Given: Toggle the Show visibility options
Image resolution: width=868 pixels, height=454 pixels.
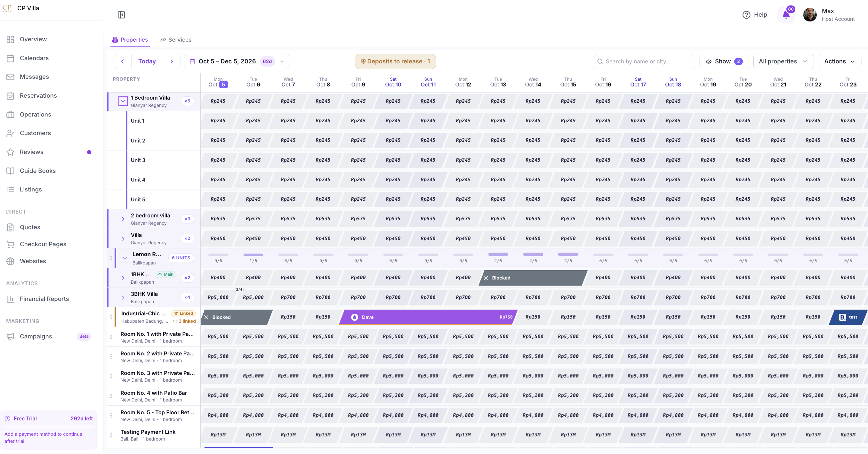Looking at the screenshot, I should tap(724, 61).
